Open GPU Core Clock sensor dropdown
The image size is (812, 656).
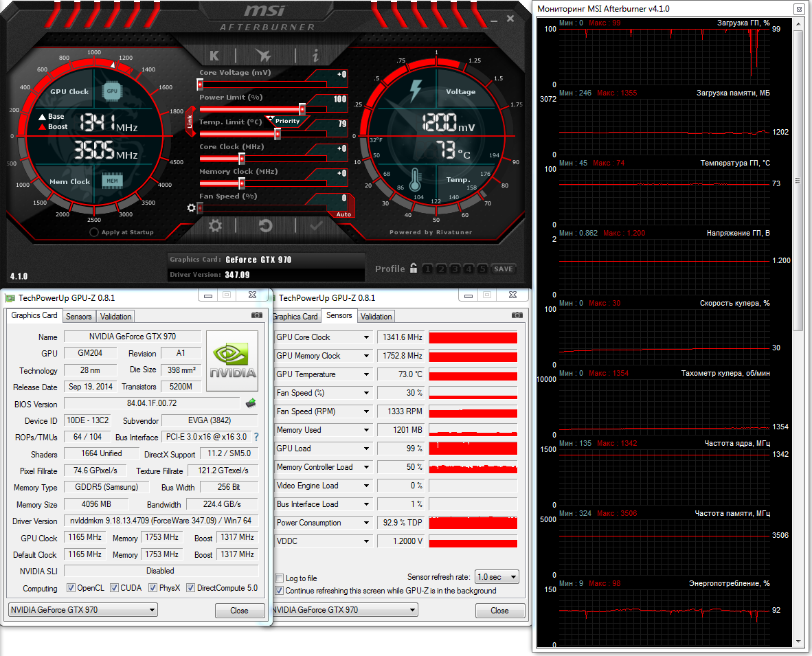[x=366, y=337]
